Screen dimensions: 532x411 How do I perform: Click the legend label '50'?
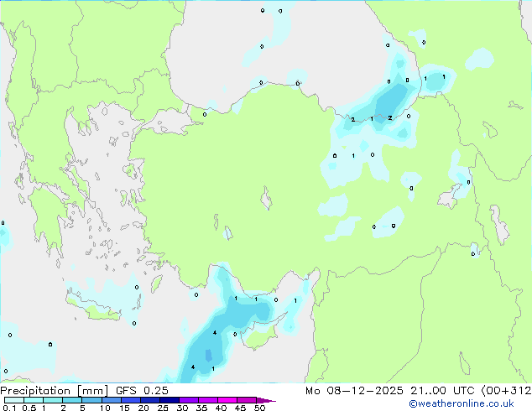point(259,408)
